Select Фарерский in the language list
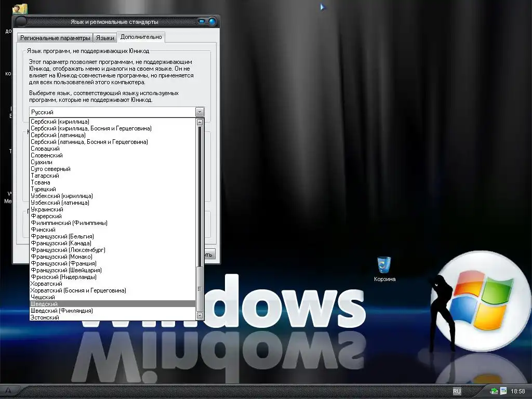The height and width of the screenshot is (399, 532). pyautogui.click(x=112, y=216)
